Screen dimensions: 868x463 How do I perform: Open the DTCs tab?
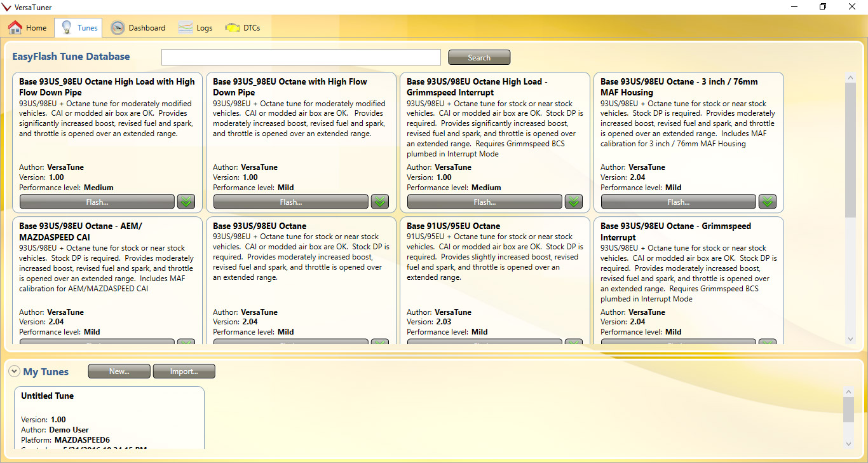[x=243, y=27]
